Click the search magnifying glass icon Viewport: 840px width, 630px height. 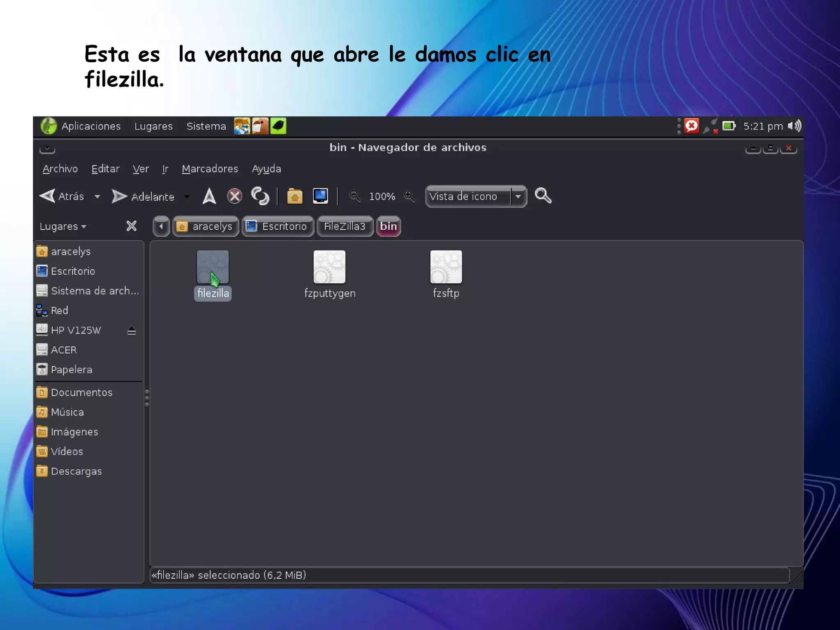(543, 196)
